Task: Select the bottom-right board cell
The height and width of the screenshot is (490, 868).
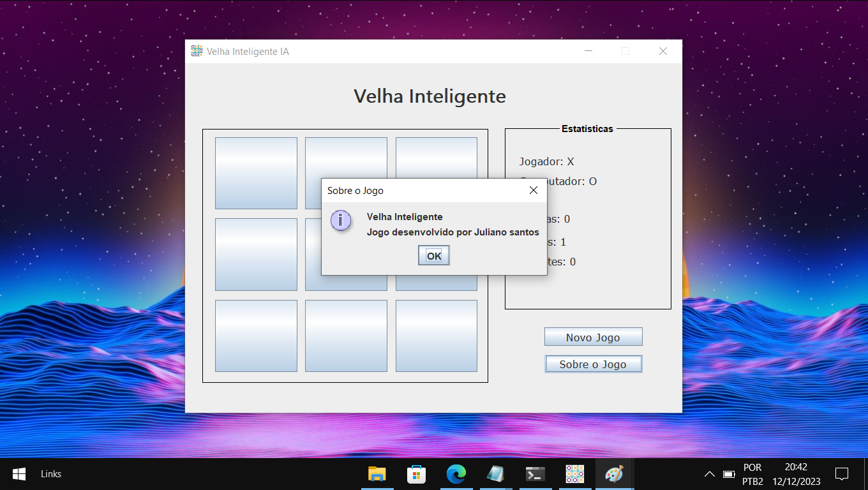Action: (437, 336)
